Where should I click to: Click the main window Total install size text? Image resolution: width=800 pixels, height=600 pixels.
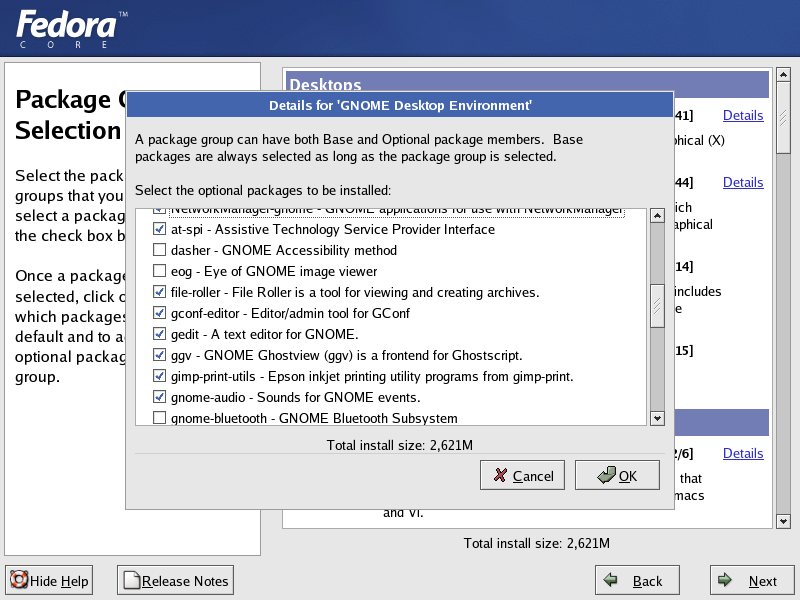(x=536, y=543)
